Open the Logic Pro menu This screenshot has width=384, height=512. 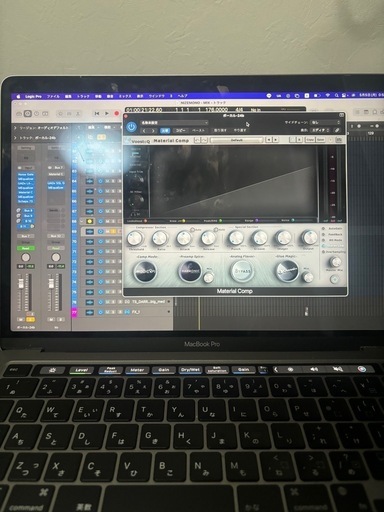point(33,96)
